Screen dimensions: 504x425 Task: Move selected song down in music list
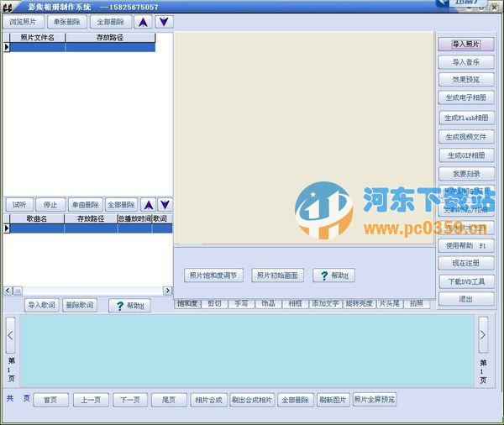click(165, 204)
